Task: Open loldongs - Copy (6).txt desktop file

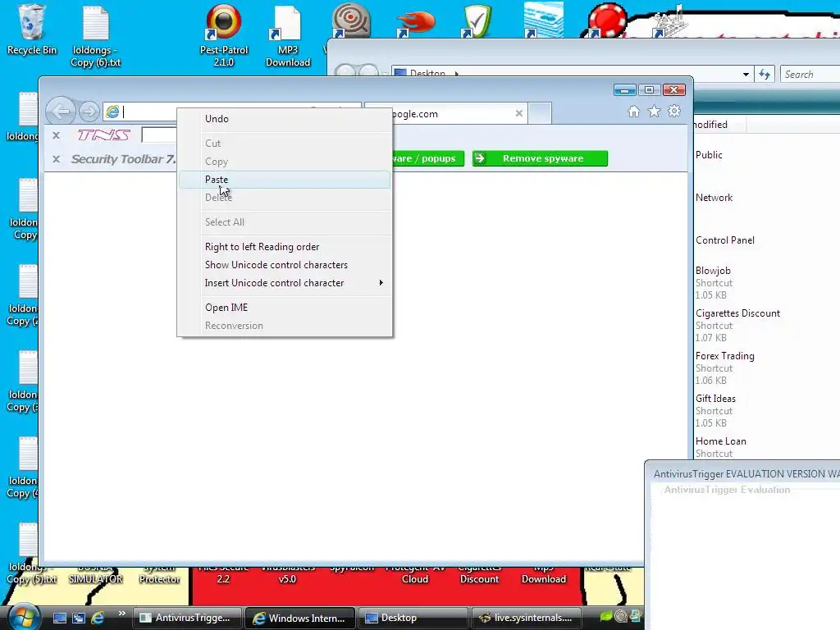Action: click(96, 35)
